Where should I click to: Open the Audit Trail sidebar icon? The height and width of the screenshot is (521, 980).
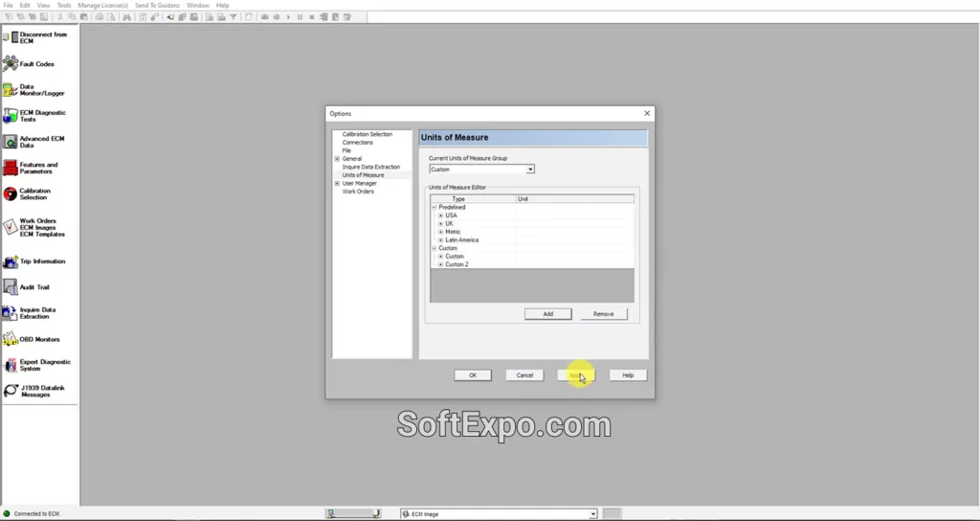[10, 287]
